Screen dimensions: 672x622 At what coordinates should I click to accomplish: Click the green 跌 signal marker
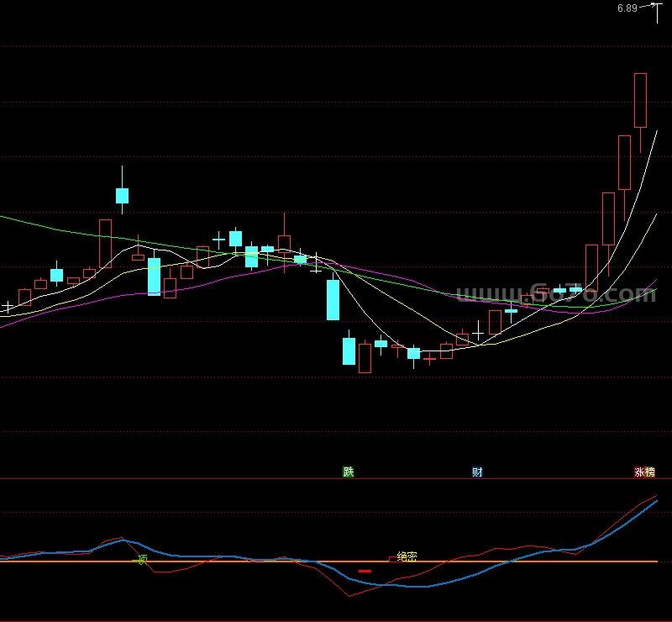[349, 472]
